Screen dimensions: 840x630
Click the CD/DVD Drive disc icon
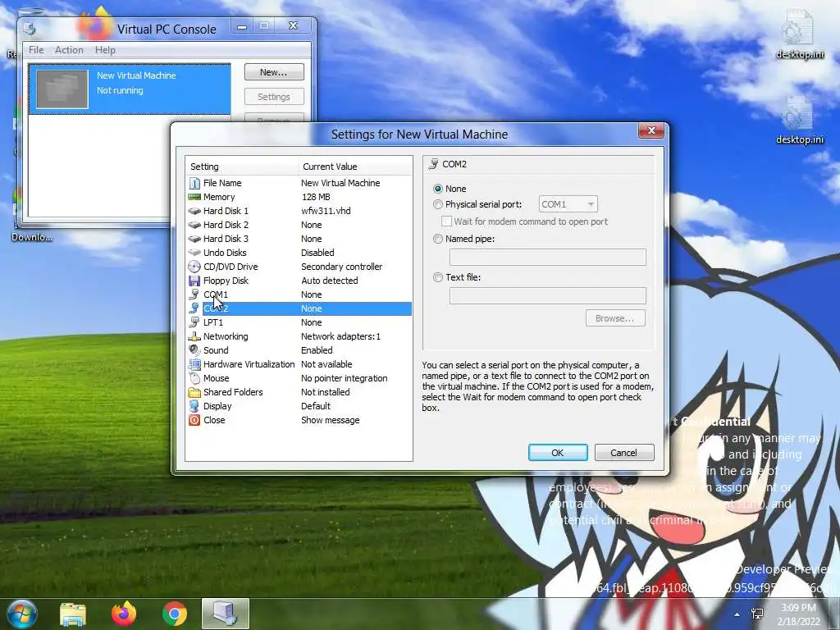[x=194, y=267]
